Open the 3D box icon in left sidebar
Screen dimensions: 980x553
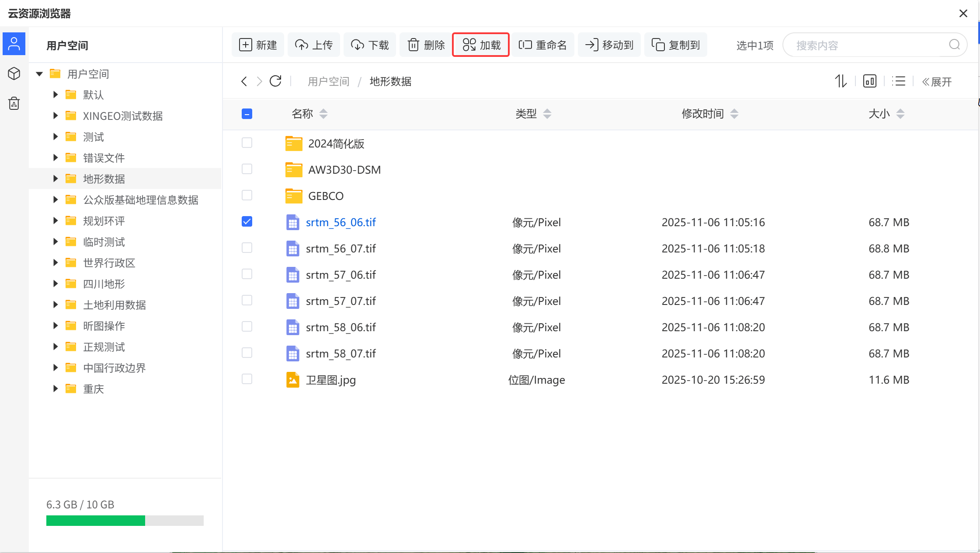coord(14,73)
